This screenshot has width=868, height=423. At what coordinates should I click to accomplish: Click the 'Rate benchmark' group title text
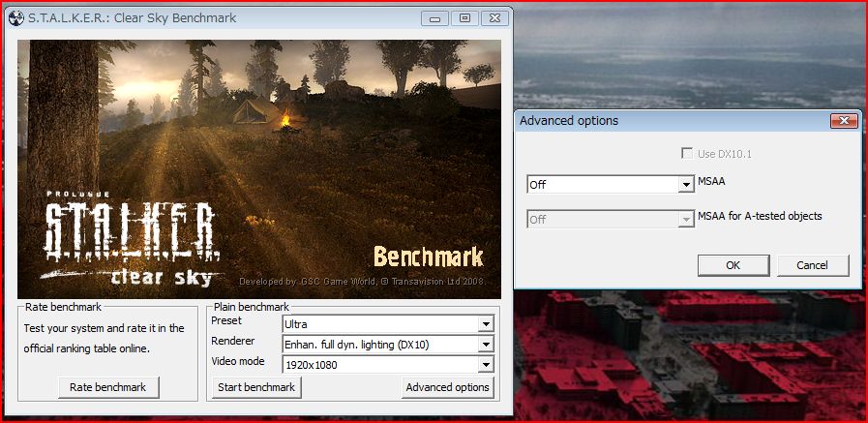click(63, 307)
